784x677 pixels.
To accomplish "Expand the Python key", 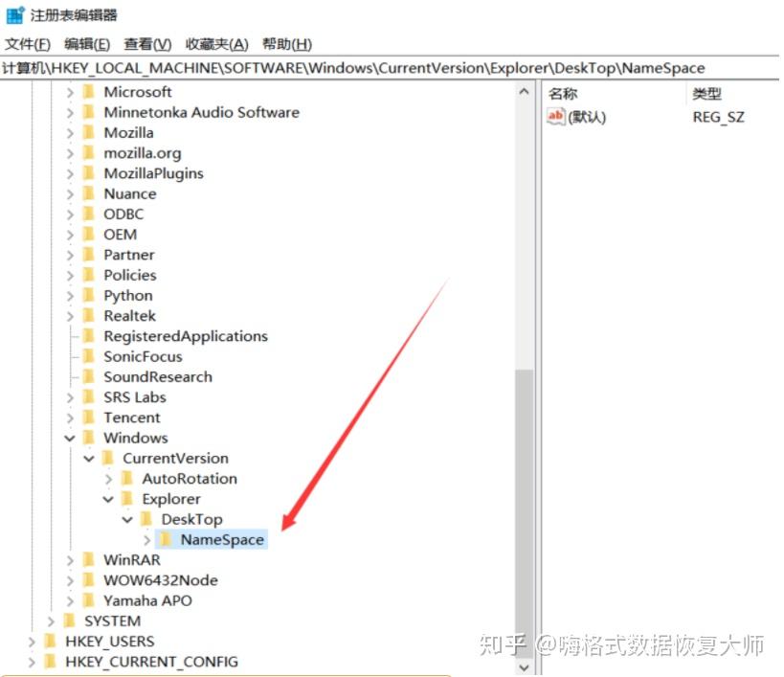I will pyautogui.click(x=70, y=296).
